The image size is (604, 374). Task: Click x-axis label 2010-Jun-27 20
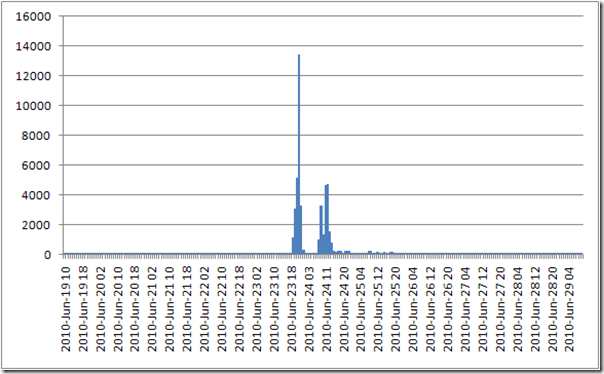(500, 309)
